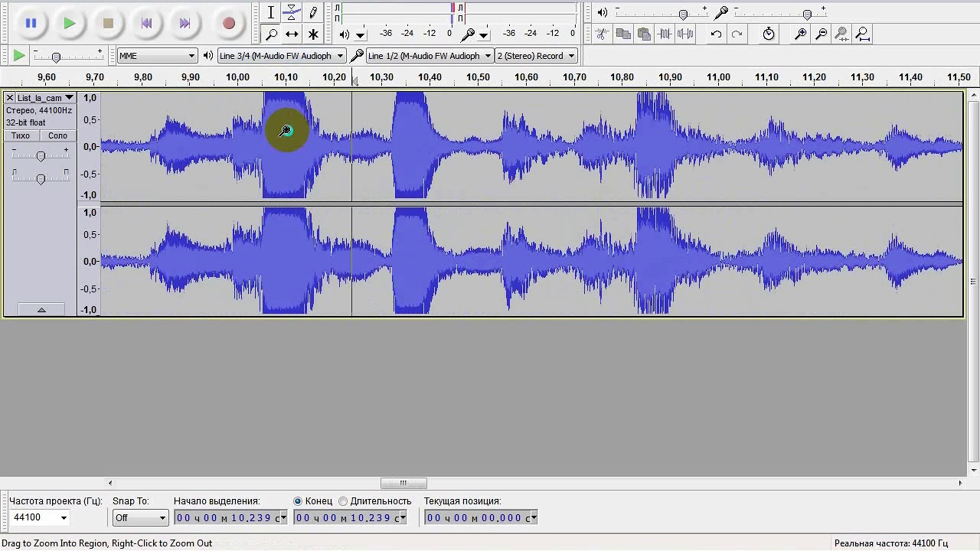This screenshot has height=551, width=980.
Task: Select the Конец radio button
Action: [298, 501]
